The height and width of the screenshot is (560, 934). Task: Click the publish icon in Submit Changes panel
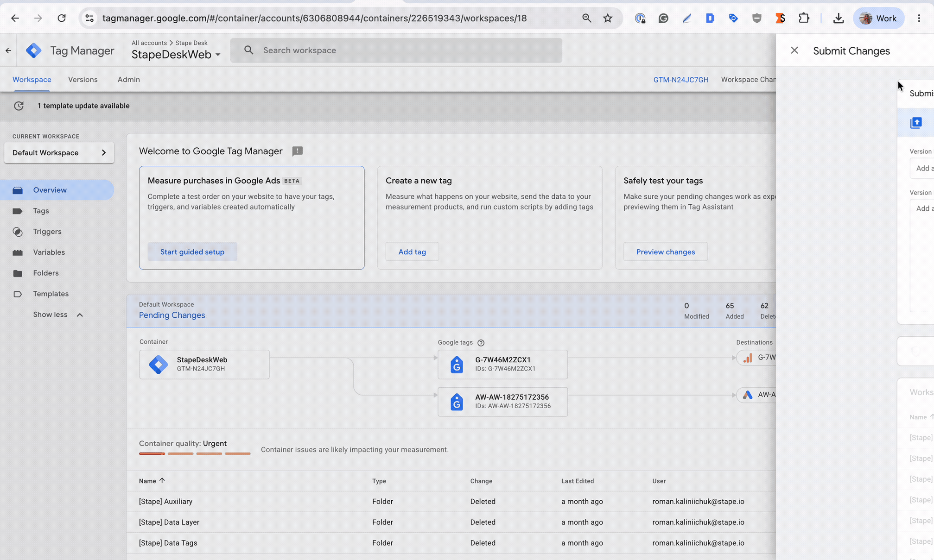[916, 123]
